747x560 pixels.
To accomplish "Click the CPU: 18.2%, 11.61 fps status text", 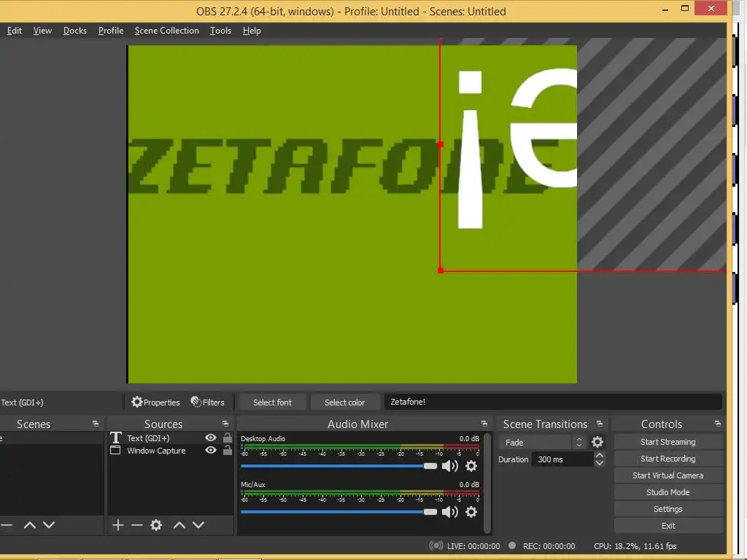I will tap(635, 545).
